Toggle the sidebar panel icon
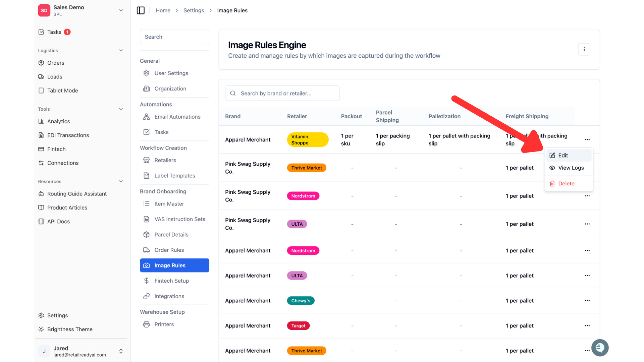644x362 pixels. (x=141, y=10)
